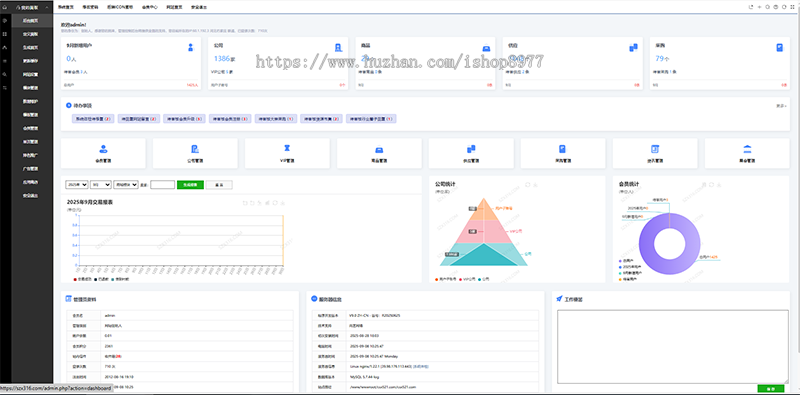Click the plus icon in top-right toolbar
This screenshot has height=395, width=800.
(x=759, y=7)
